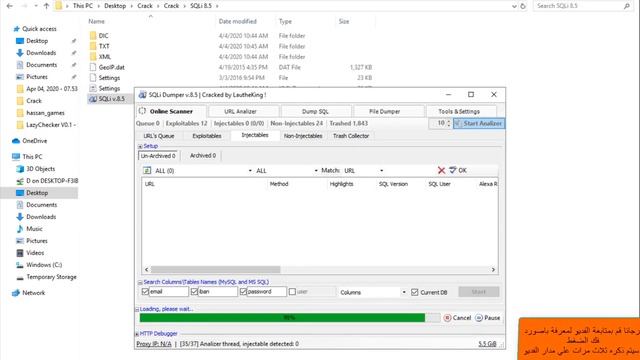The width and height of the screenshot is (640, 360).
Task: Sort by the URL column header
Action: 150,184
